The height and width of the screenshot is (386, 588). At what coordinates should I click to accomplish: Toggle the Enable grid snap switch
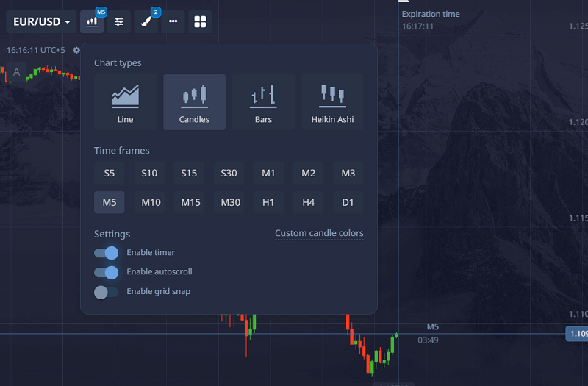[x=106, y=292]
